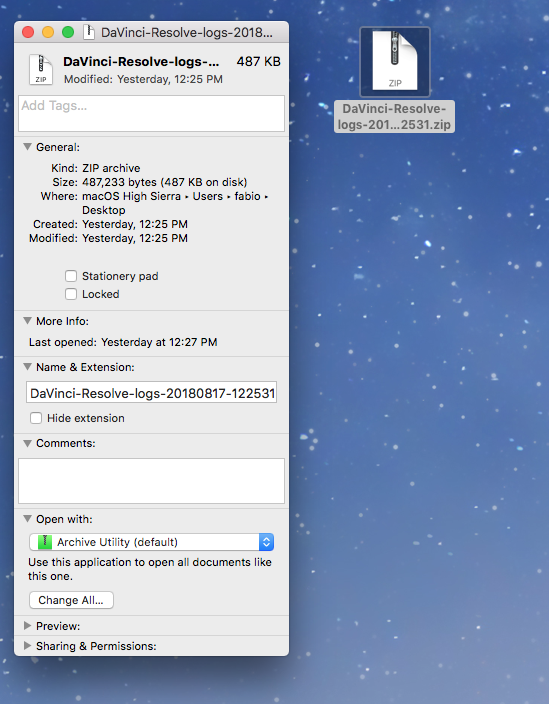
Task: Enable the Stationery pad checkbox
Action: [x=71, y=276]
